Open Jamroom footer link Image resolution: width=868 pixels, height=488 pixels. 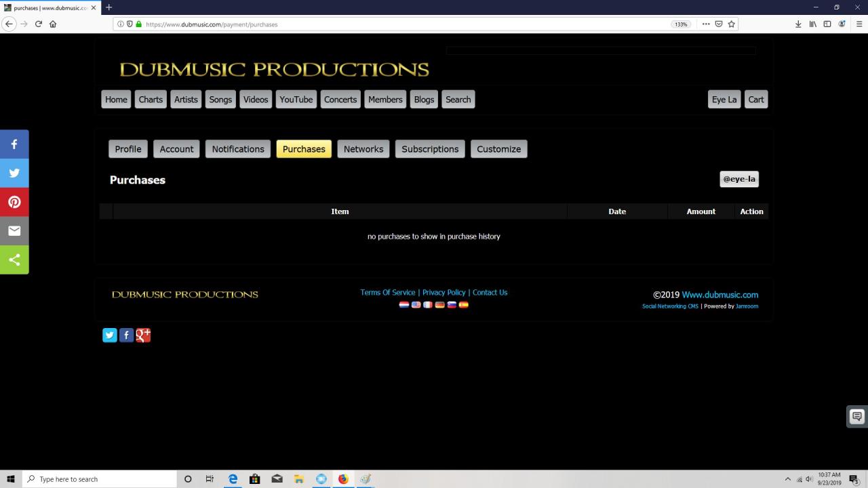click(747, 306)
